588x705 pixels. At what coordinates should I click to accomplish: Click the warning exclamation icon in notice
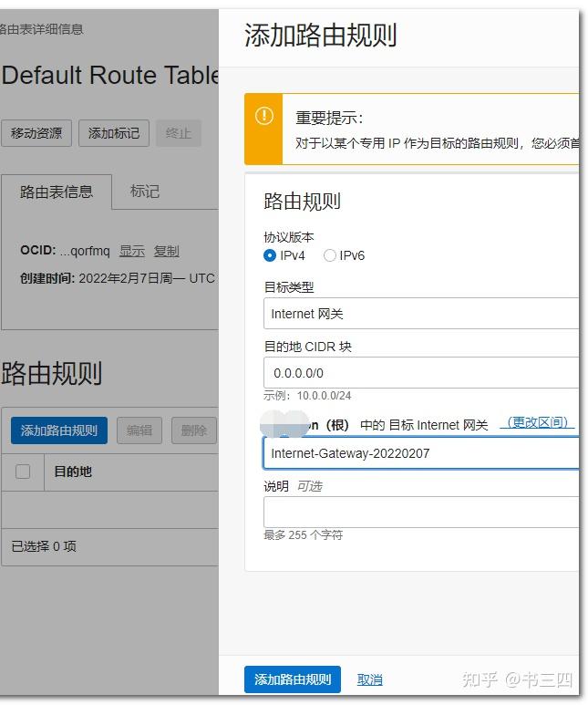point(263,116)
